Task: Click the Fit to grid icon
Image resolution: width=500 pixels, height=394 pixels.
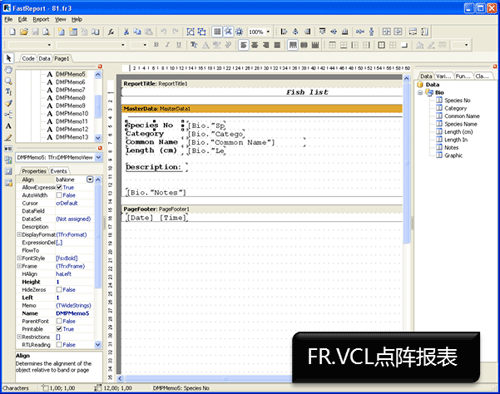Action: (x=239, y=32)
